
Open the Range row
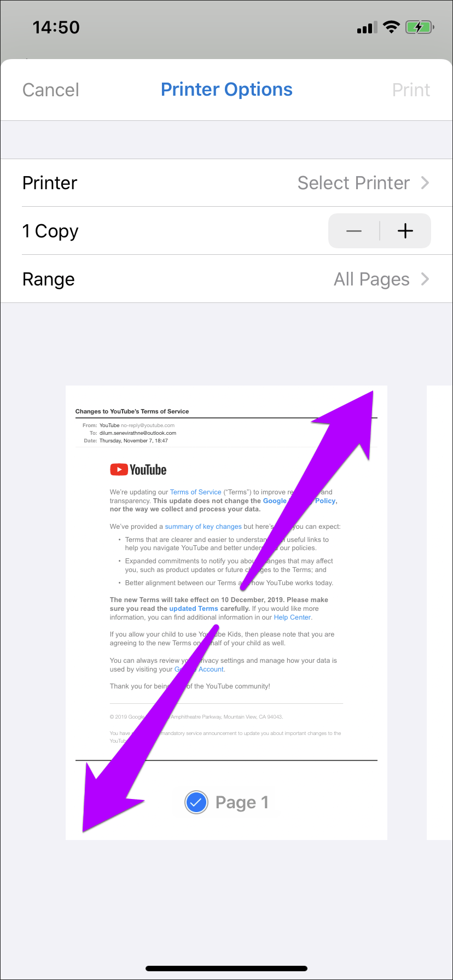tap(226, 279)
